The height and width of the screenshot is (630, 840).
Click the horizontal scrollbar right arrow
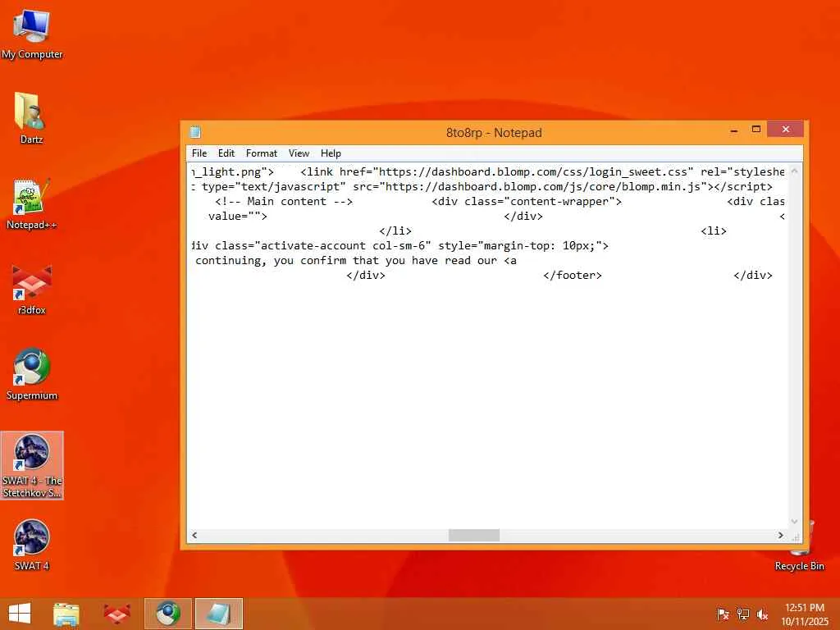781,535
